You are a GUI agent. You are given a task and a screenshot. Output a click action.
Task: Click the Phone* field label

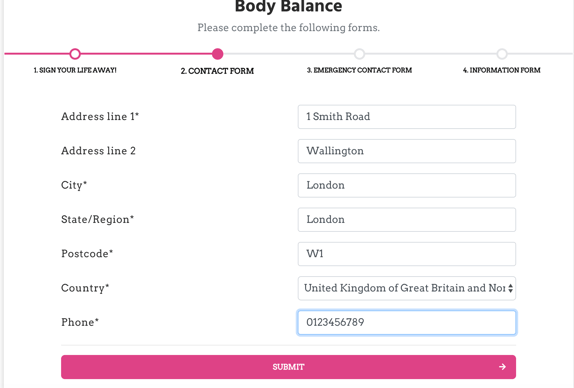point(80,322)
